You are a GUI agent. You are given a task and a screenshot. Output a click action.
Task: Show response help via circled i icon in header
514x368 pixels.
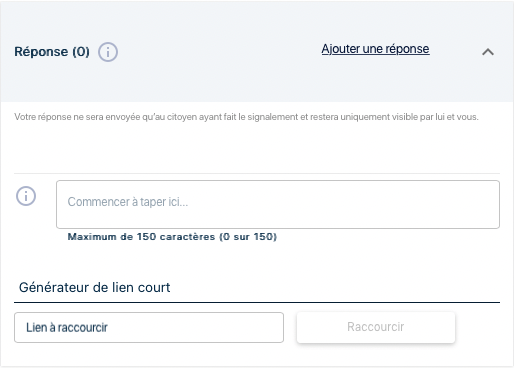click(x=108, y=52)
